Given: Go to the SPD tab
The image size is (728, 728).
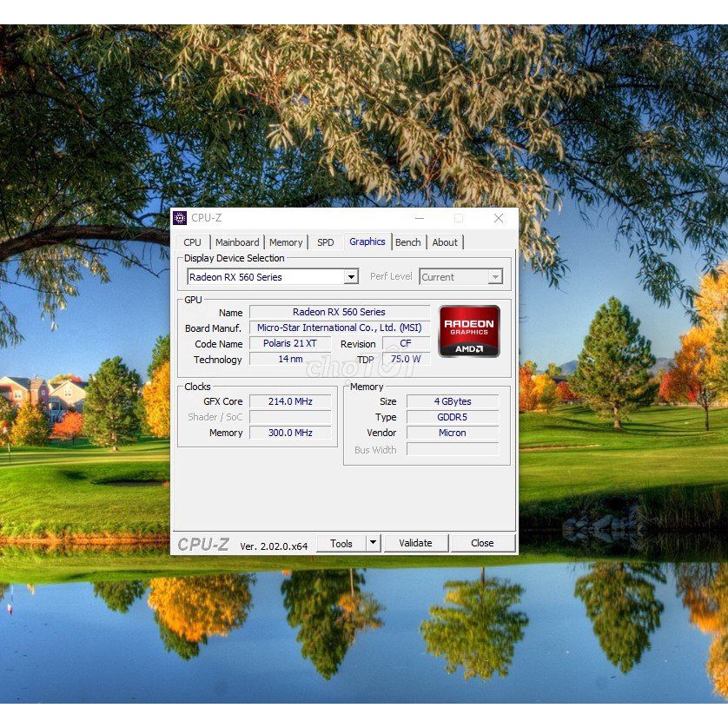Looking at the screenshot, I should (325, 242).
